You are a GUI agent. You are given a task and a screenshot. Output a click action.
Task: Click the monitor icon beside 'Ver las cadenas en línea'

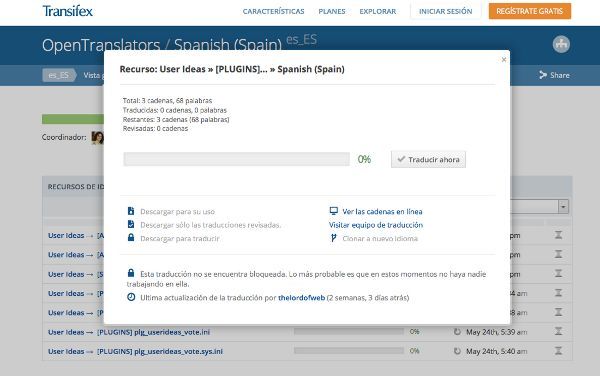(x=334, y=211)
